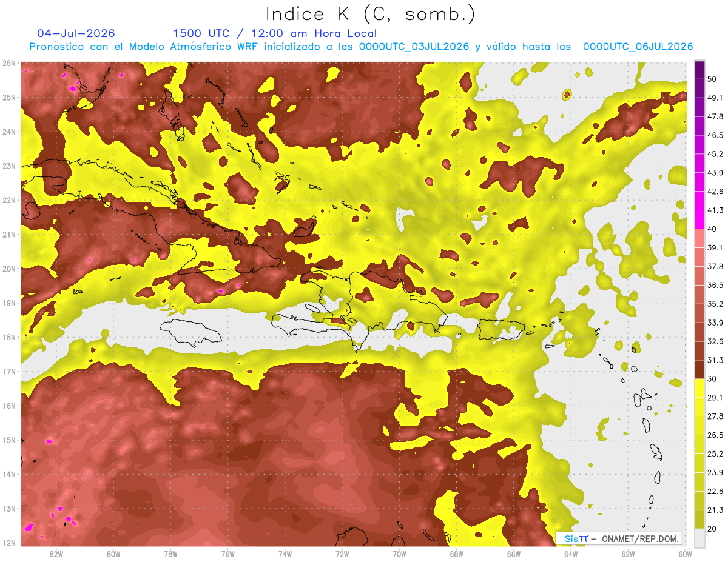728x562 pixels.
Task: Click colorbar value "25.2"
Action: (x=716, y=454)
